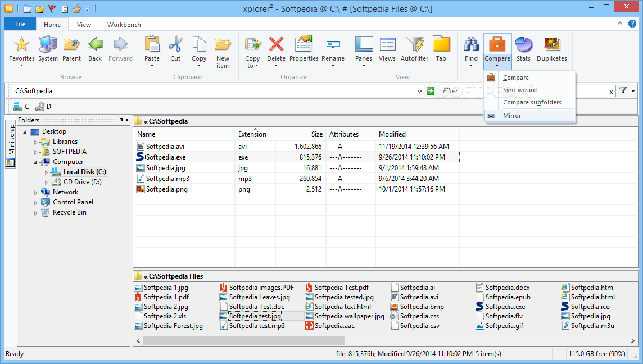This screenshot has height=364, width=643.
Task: Choose Compare subfolders menu entry
Action: click(x=529, y=102)
